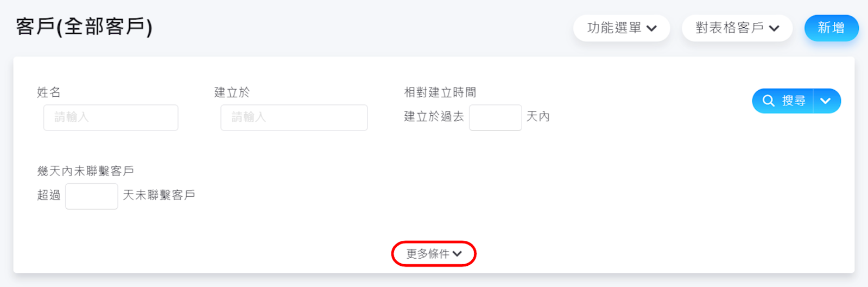Click the 超過 prefix text

49,195
